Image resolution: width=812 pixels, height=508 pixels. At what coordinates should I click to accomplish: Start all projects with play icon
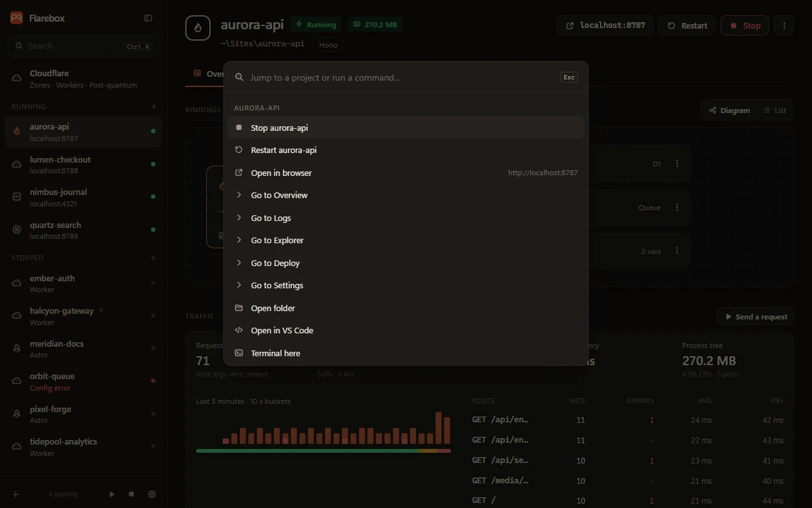pos(112,494)
